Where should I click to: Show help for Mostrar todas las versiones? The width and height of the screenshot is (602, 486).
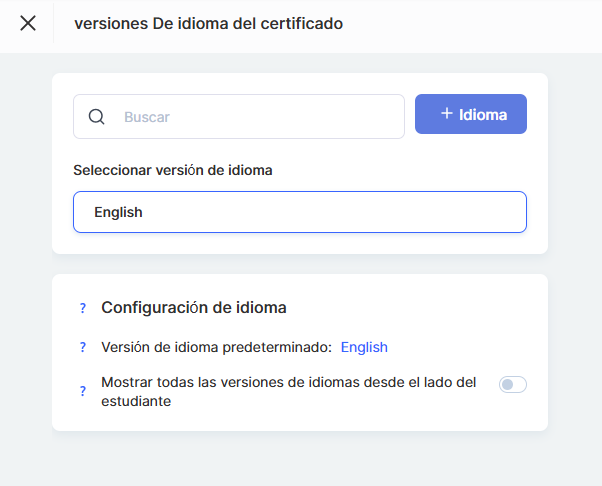[83, 392]
